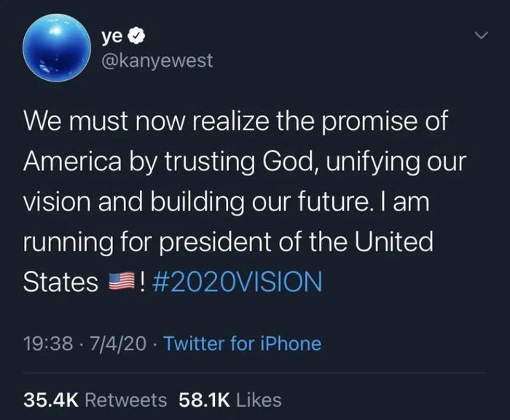This screenshot has height=420, width=510.
Task: Click the 19:38 timestamp
Action: 48,344
